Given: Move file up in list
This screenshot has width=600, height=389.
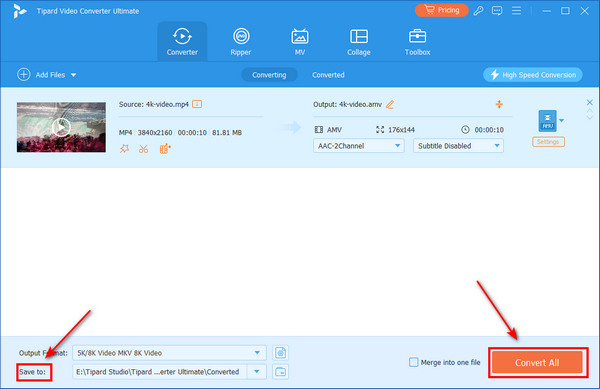Looking at the screenshot, I should 590,111.
